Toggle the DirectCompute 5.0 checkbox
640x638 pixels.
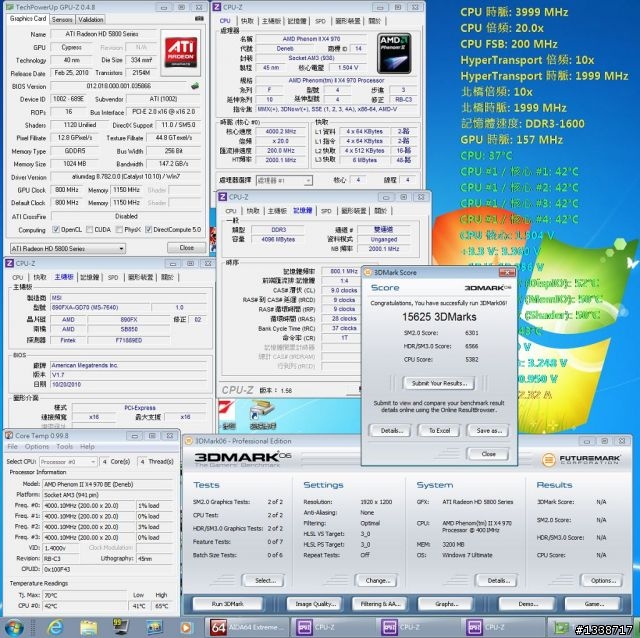[149, 229]
